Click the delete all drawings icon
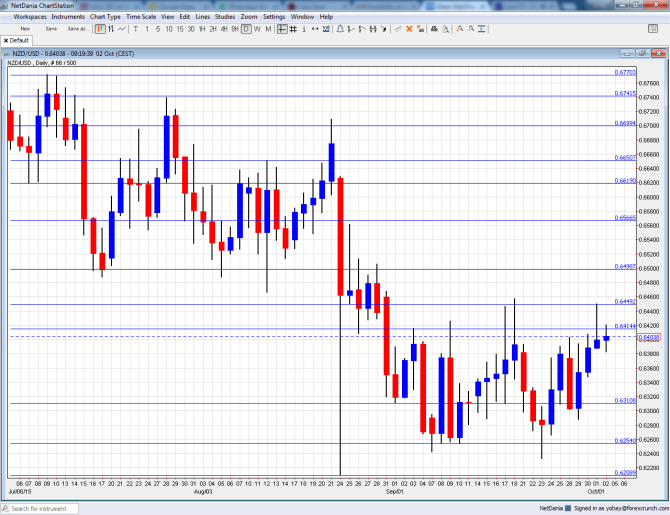Image resolution: width=670 pixels, height=515 pixels. pyautogui.click(x=420, y=29)
